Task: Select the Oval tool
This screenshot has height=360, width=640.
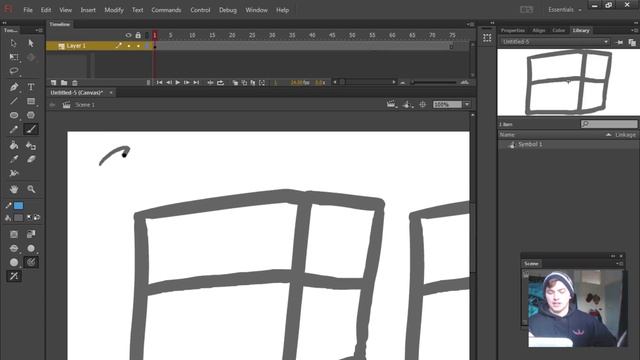Action: [x=13, y=115]
